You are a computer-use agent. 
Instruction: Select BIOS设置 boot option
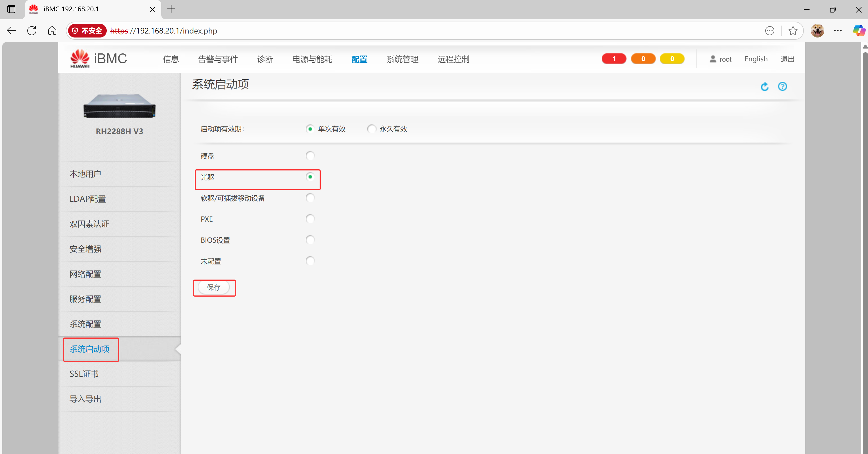click(310, 240)
